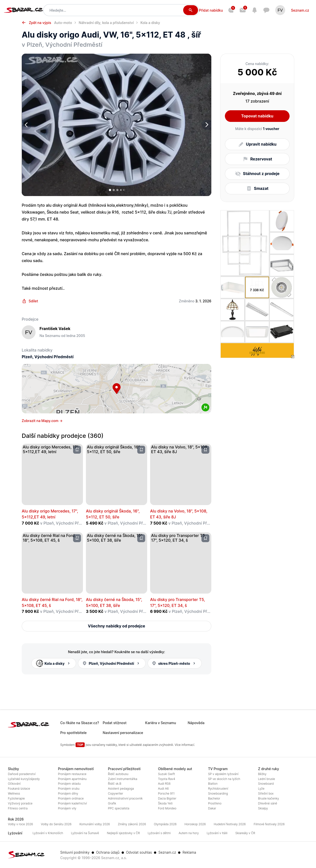Screen dimensions: 316x868
Task: Go to Auto-moto breadcrumb category
Action: pos(63,22)
